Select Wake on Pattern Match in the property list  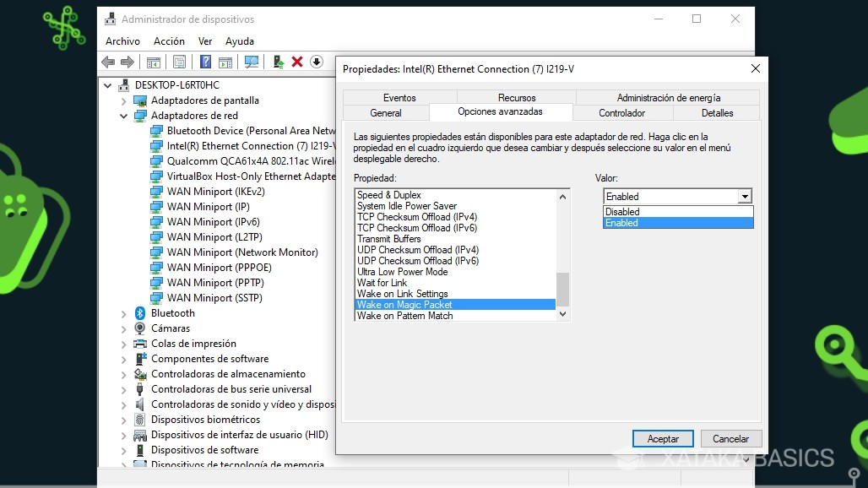coord(404,315)
